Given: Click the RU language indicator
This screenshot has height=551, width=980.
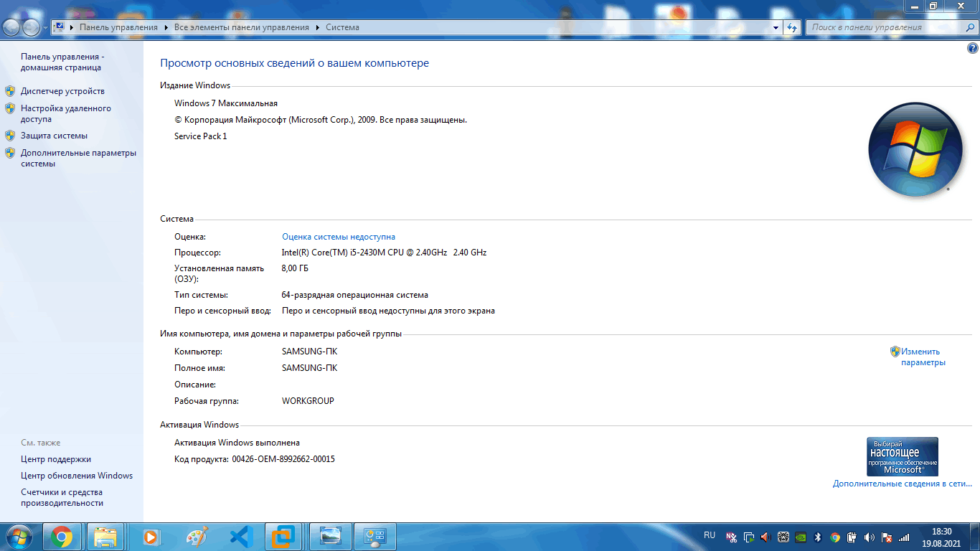Looking at the screenshot, I should [710, 535].
